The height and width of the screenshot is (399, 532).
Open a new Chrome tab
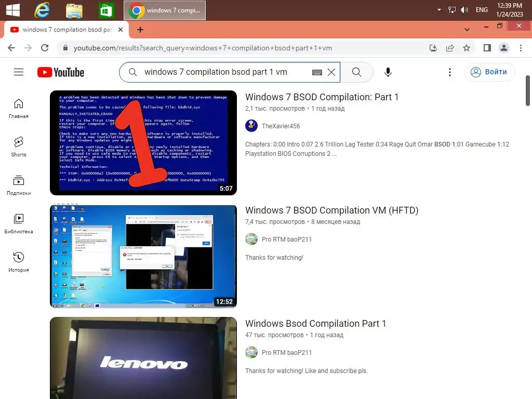140,30
